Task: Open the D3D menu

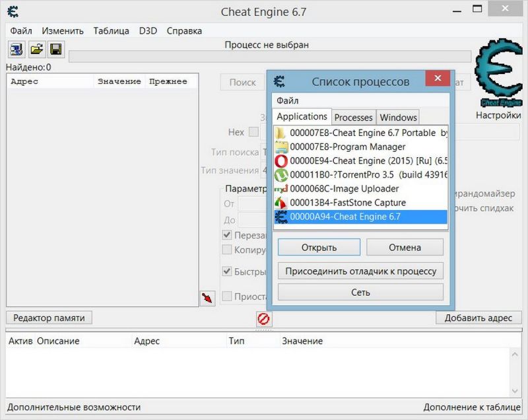Action: pos(148,31)
